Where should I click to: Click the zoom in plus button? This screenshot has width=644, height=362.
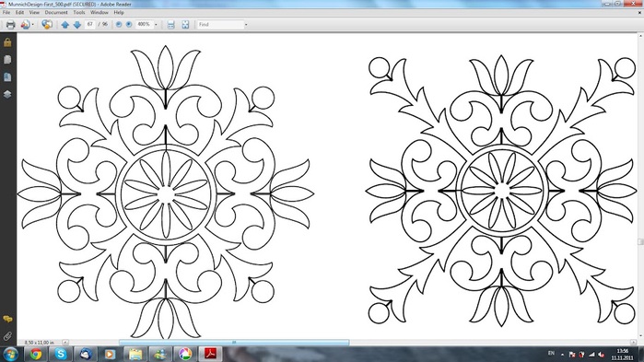point(129,25)
